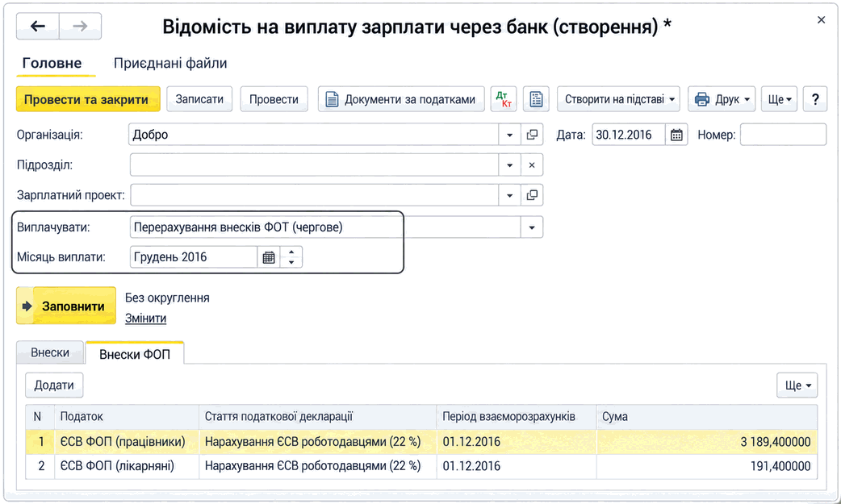Click the 3 189,400000 amount cell
This screenshot has width=841, height=504.
(707, 442)
